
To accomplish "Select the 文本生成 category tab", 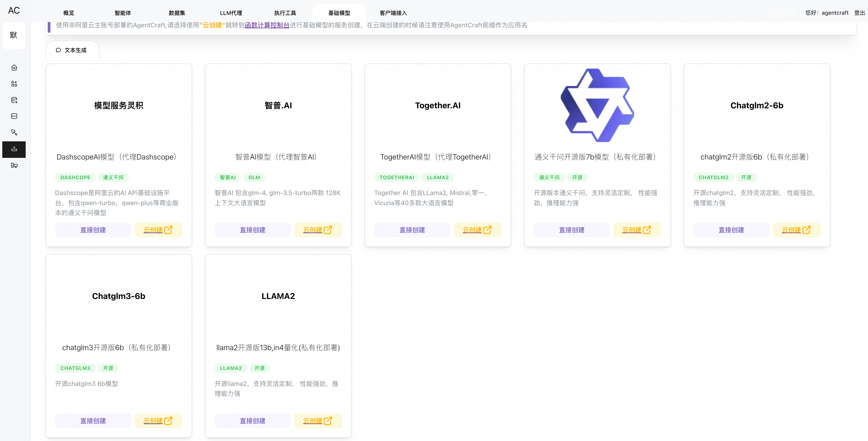I will point(72,50).
